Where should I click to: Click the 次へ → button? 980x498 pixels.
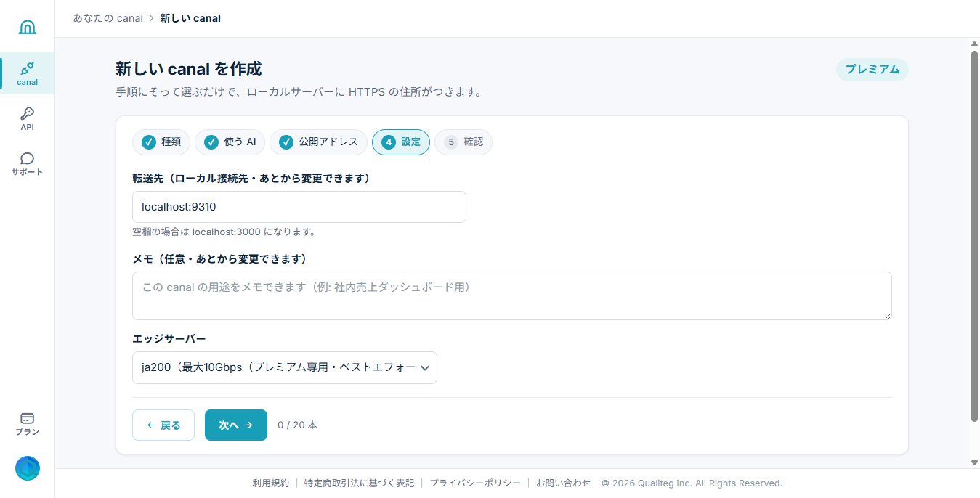(x=236, y=425)
